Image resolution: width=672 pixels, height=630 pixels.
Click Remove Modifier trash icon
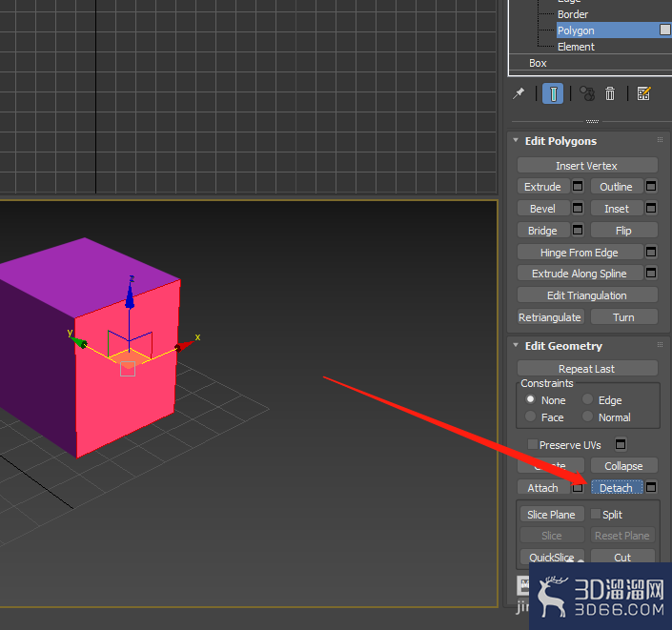pos(609,93)
